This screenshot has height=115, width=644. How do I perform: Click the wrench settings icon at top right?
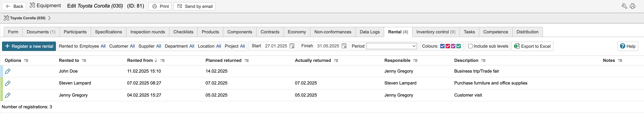coord(624,6)
